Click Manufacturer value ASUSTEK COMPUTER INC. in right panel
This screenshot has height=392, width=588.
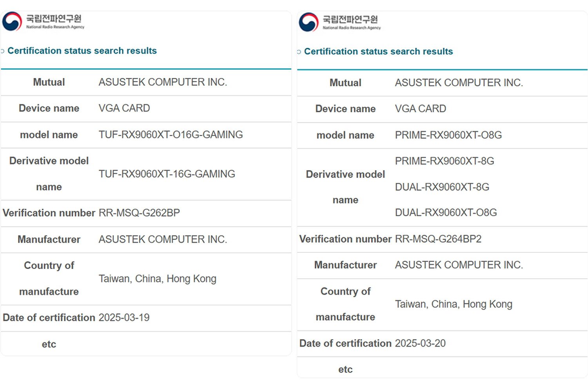[459, 265]
